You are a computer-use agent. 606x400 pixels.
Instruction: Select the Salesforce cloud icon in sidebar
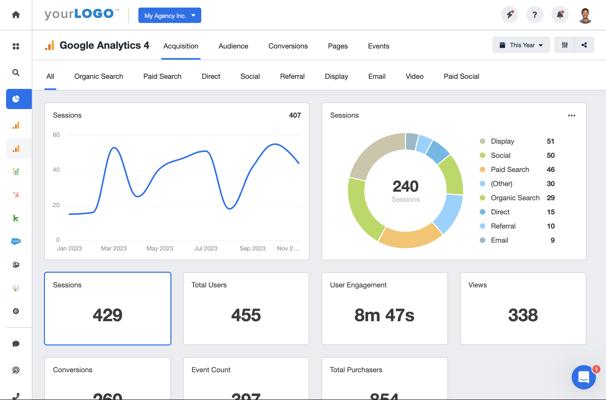point(16,241)
